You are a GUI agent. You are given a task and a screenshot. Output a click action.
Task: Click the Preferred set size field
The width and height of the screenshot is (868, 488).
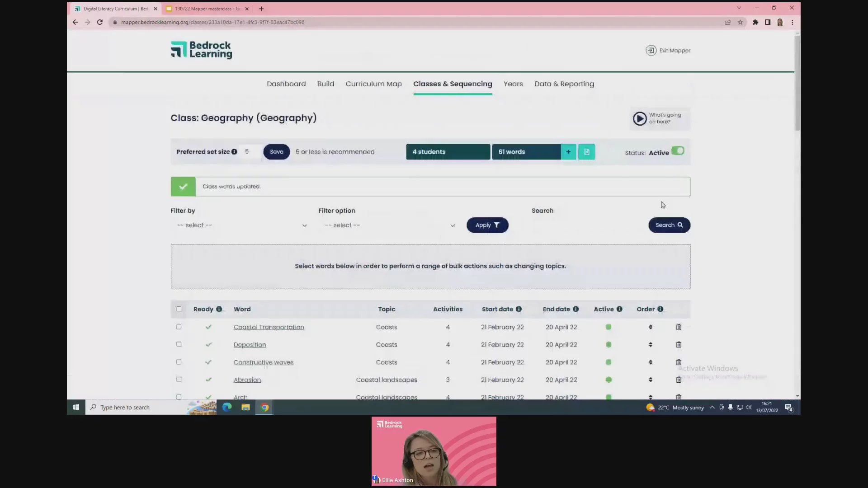click(251, 152)
